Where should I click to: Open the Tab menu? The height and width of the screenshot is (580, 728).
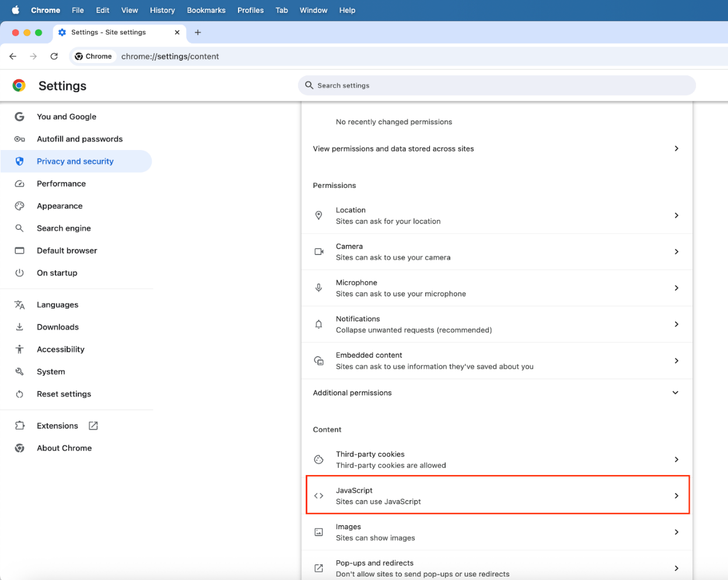282,10
